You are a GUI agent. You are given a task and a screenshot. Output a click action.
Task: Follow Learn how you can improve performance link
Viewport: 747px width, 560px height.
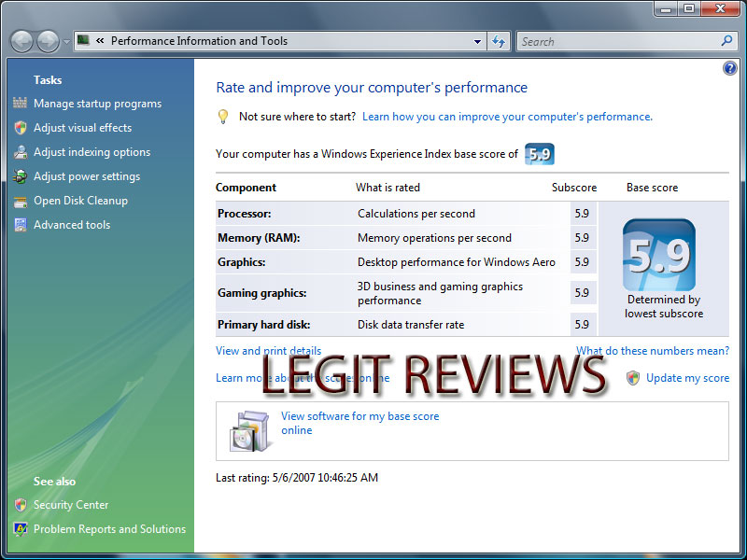(x=507, y=117)
